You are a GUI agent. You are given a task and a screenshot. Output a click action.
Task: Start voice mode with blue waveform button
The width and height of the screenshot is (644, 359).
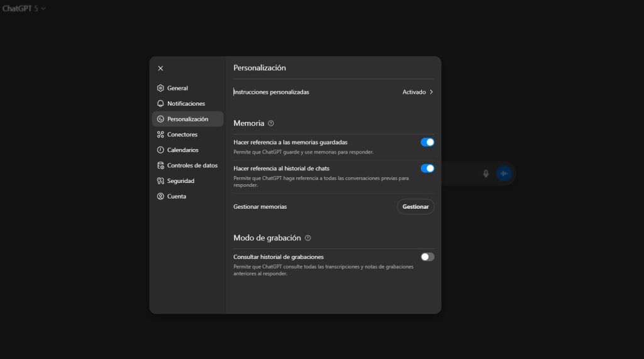504,174
